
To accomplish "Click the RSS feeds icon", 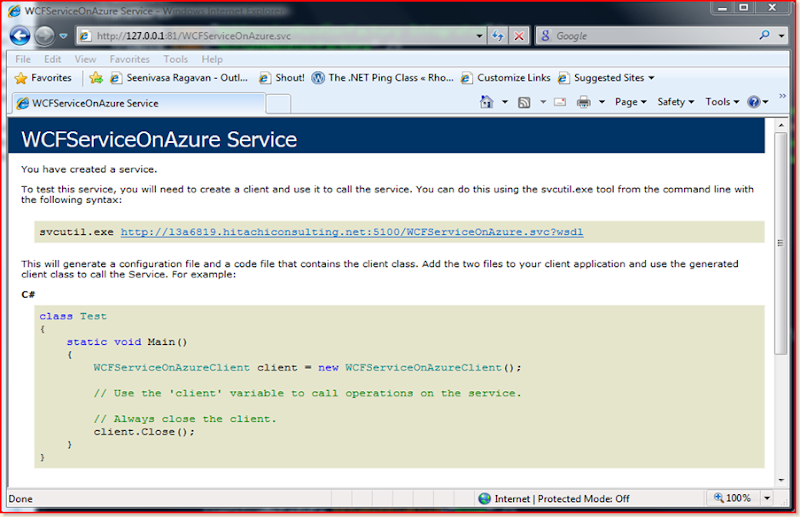I will coord(524,103).
